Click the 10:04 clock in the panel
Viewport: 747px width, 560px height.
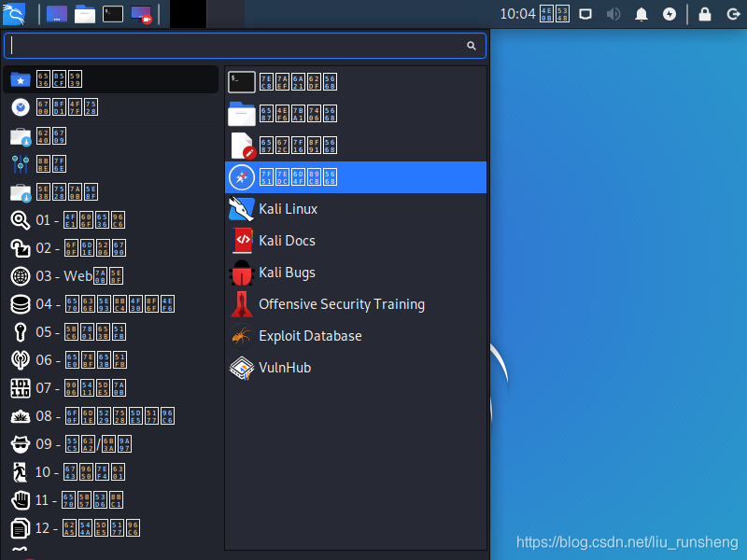point(534,14)
